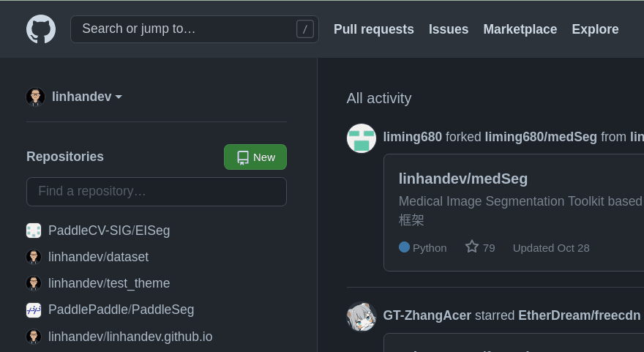
Task: Click liming680's user avatar
Action: 362,138
